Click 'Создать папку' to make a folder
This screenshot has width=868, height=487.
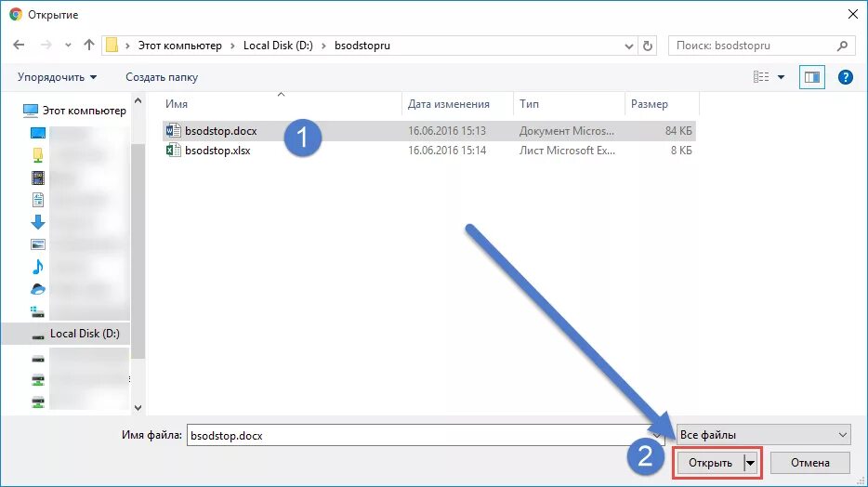pos(162,77)
